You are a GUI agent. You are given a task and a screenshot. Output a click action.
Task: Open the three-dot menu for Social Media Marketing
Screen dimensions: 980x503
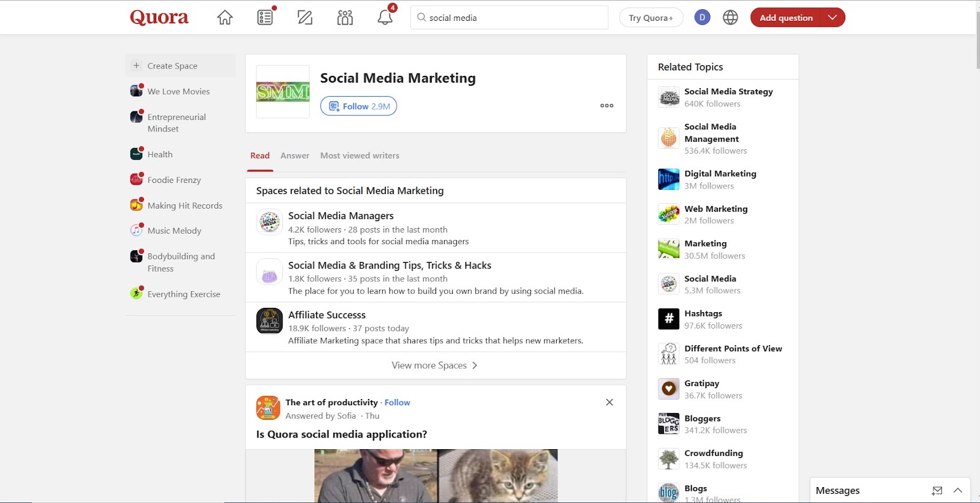(x=607, y=106)
